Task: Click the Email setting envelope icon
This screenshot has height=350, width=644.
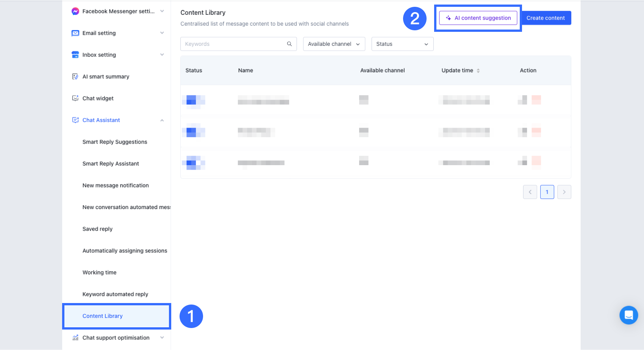Action: pos(75,33)
